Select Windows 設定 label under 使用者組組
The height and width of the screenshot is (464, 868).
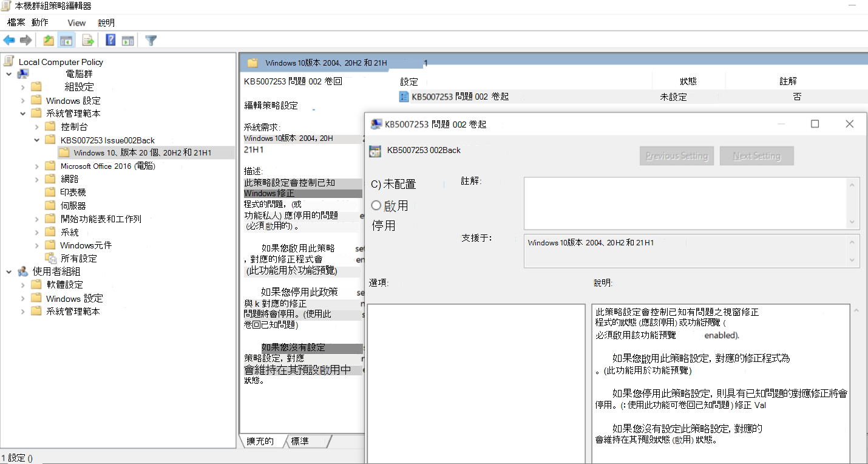[x=75, y=298]
